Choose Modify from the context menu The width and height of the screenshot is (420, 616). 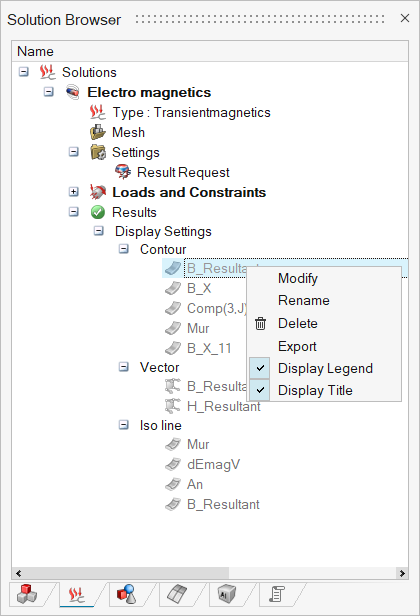coord(298,278)
